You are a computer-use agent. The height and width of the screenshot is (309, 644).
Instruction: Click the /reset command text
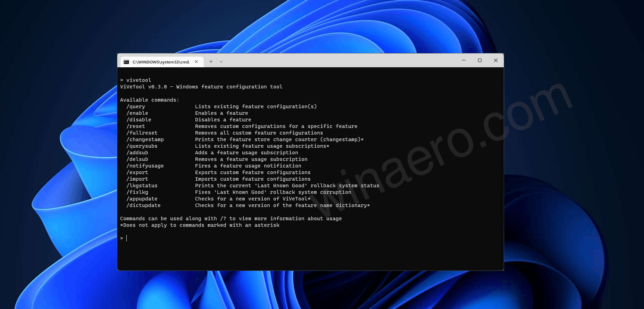pyautogui.click(x=136, y=126)
